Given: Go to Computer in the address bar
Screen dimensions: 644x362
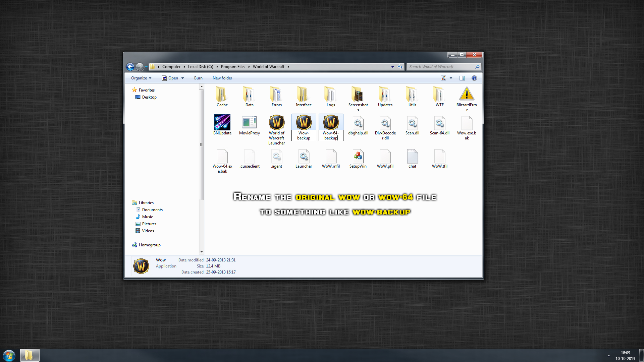Looking at the screenshot, I should click(x=171, y=67).
